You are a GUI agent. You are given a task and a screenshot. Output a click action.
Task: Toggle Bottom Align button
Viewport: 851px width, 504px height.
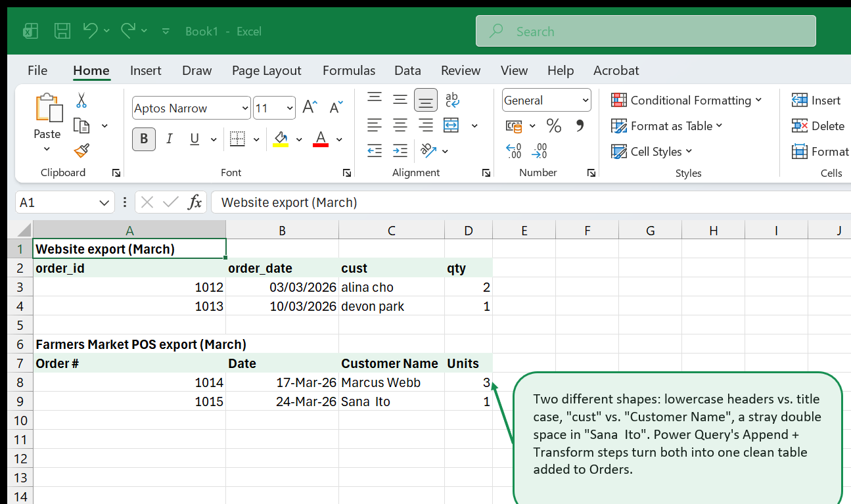tap(426, 100)
